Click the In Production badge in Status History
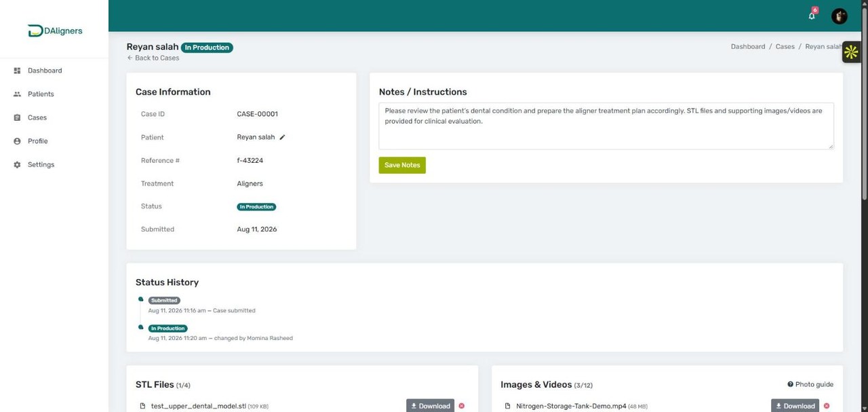 pos(168,329)
